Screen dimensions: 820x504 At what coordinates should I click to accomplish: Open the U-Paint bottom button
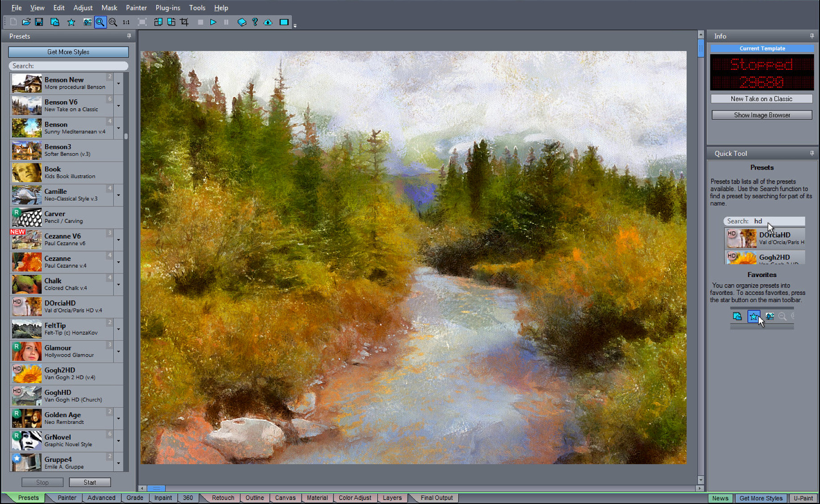click(803, 498)
